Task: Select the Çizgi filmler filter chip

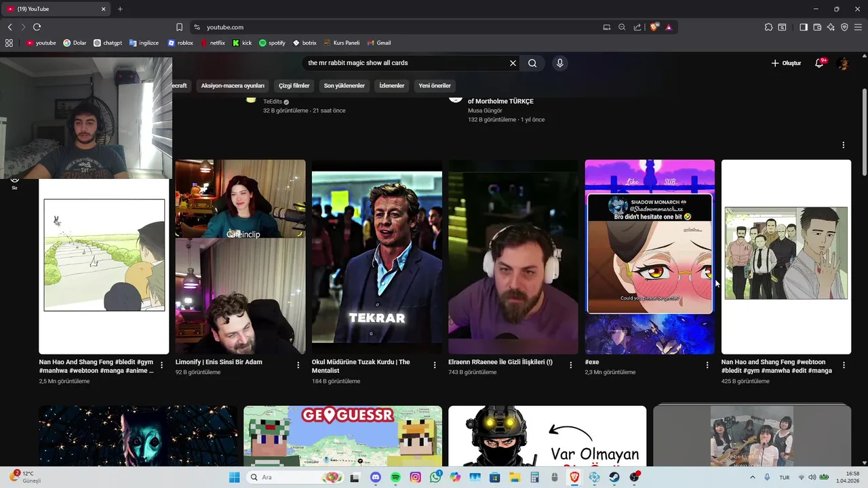Action: [294, 85]
